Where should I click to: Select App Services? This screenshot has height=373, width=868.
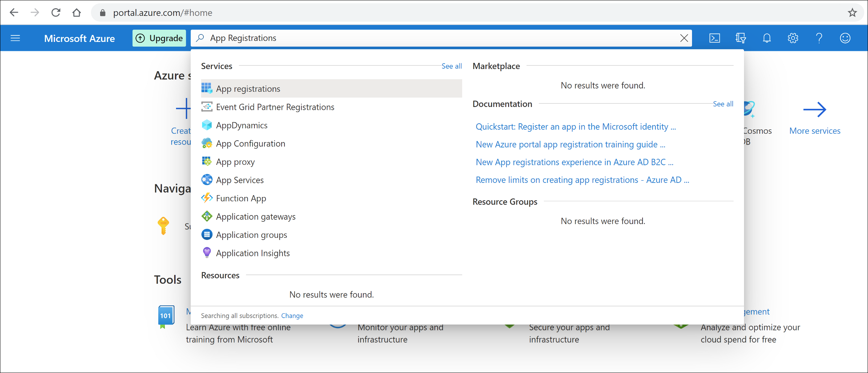[331, 180]
